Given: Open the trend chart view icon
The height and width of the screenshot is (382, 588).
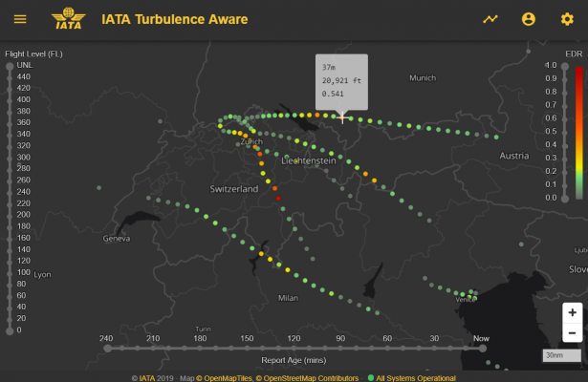Looking at the screenshot, I should point(490,19).
